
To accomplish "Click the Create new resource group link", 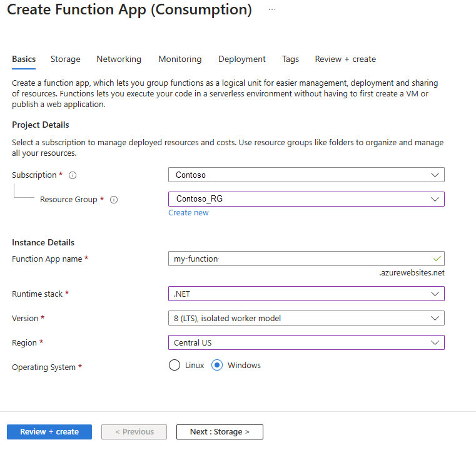I will (188, 213).
